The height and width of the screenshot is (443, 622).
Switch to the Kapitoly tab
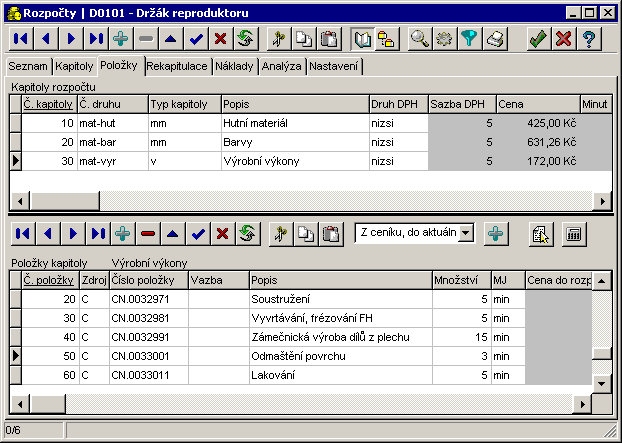pos(75,67)
